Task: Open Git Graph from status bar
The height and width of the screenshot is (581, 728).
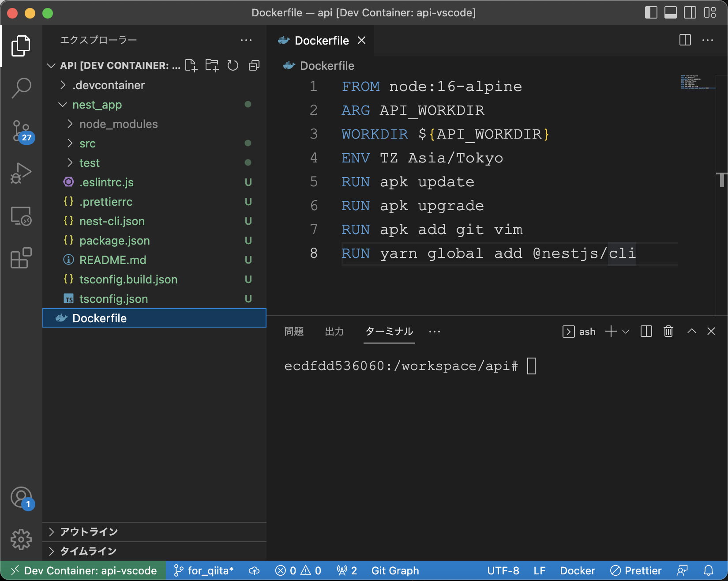Action: pyautogui.click(x=395, y=570)
